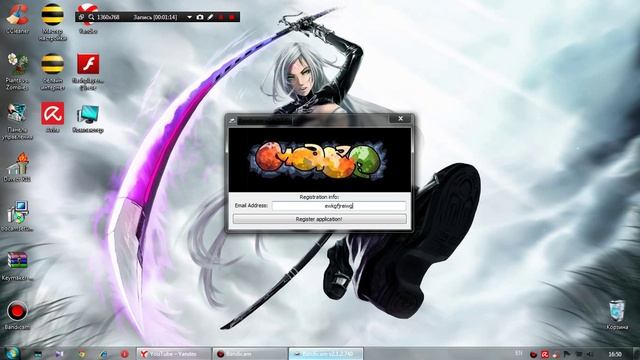640x360 pixels.
Task: Open the Computer desktop icon
Action: pos(88,118)
